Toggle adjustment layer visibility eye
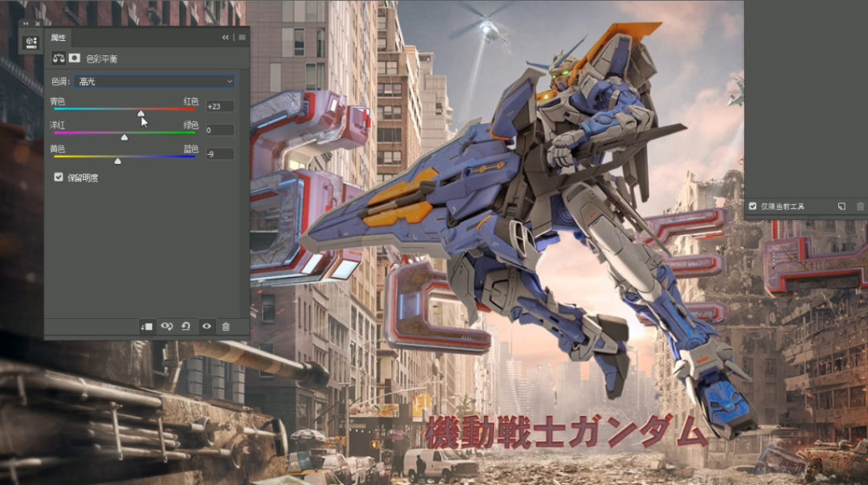Screen dimensions: 868x485 click(x=207, y=326)
